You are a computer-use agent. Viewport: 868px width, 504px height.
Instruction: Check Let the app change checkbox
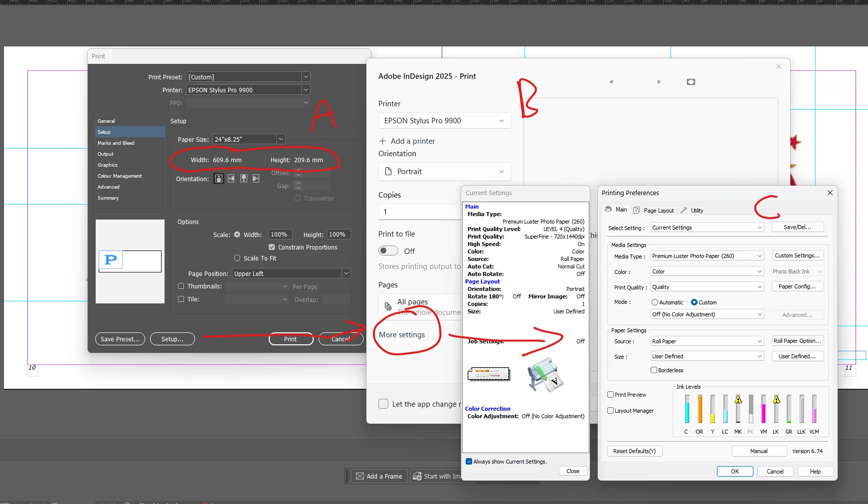pyautogui.click(x=383, y=404)
